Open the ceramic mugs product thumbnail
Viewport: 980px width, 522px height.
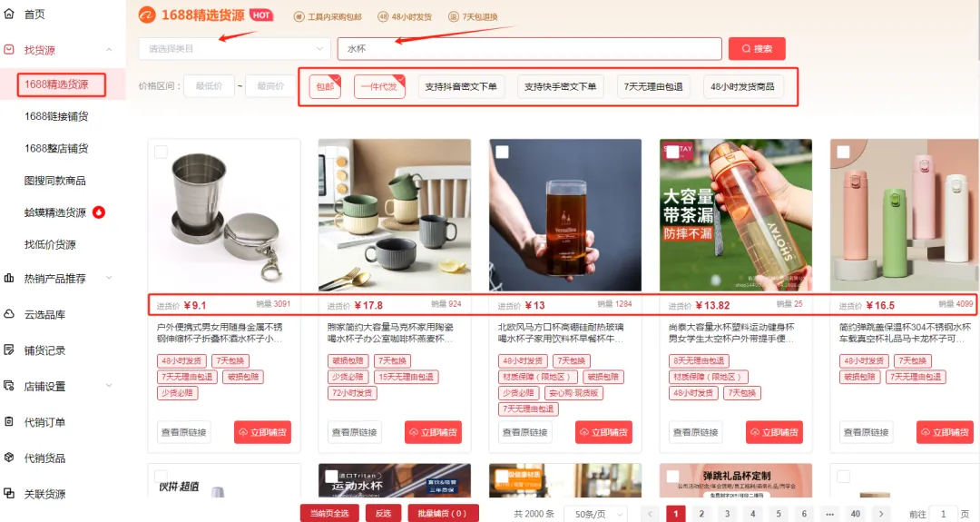(395, 215)
